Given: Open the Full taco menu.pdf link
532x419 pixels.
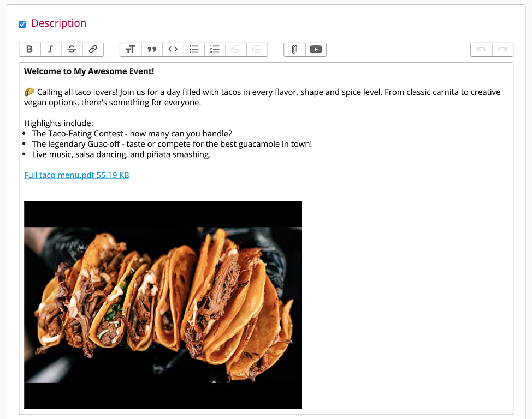Looking at the screenshot, I should pyautogui.click(x=76, y=175).
